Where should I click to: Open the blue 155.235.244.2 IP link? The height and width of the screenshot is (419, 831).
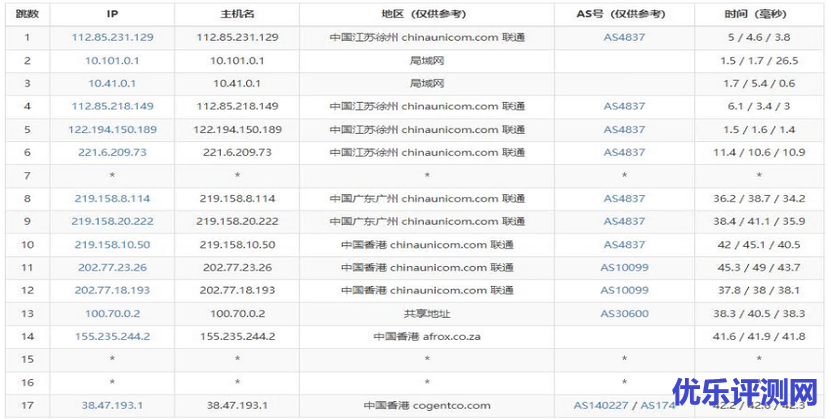coord(112,336)
